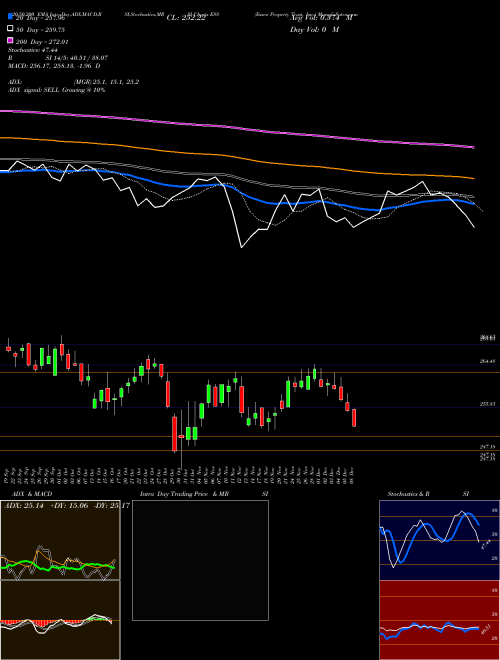Open the blue Stochastics chart panel
The width and height of the screenshot is (500, 660).
point(439,540)
